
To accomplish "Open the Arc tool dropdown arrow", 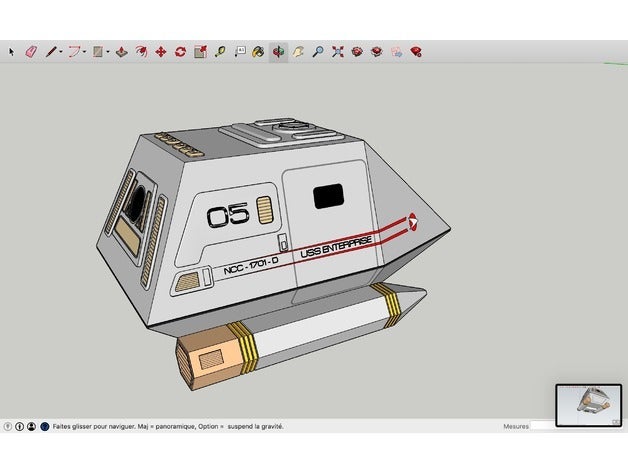I will (x=85, y=52).
